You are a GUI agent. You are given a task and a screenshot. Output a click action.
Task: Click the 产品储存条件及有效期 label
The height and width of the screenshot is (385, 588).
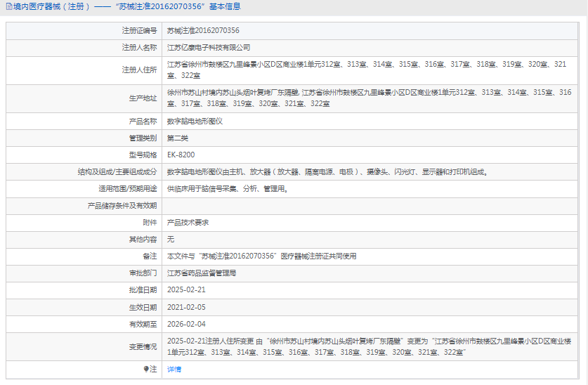coord(122,206)
